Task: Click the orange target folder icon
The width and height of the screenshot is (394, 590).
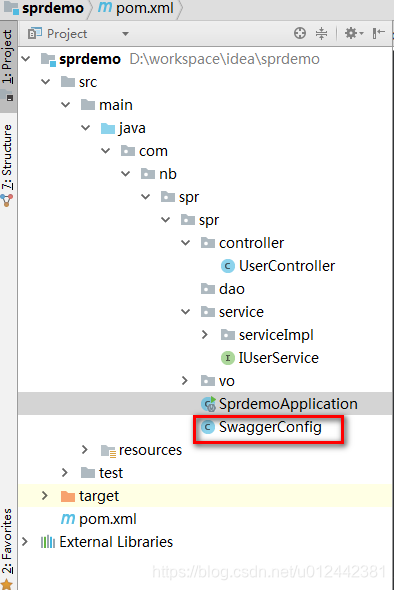Action: point(68,496)
